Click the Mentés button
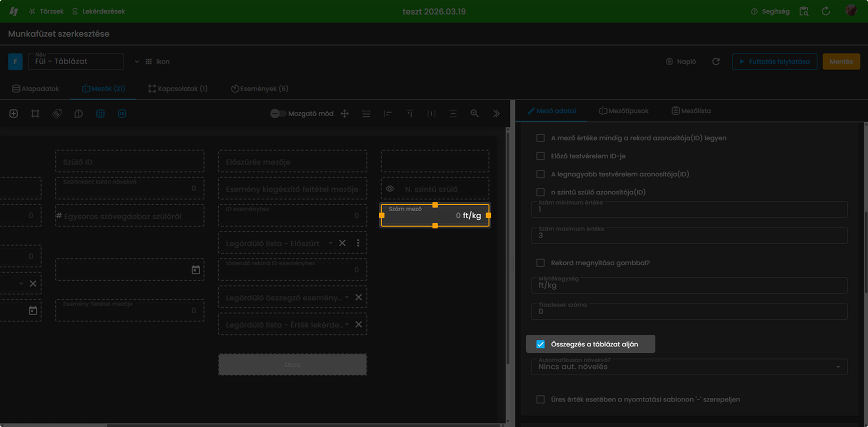 pyautogui.click(x=841, y=62)
